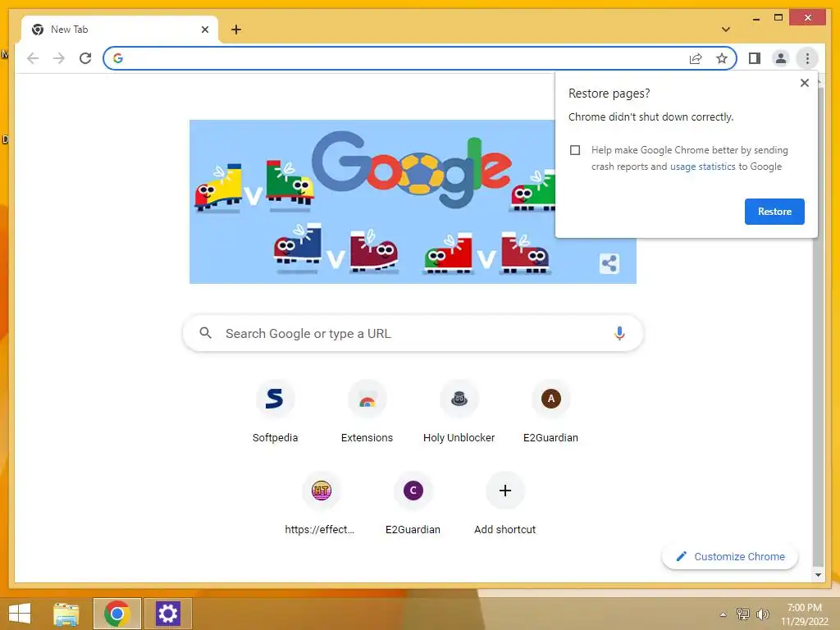Open a new tab with the plus button
The width and height of the screenshot is (840, 630).
click(236, 30)
